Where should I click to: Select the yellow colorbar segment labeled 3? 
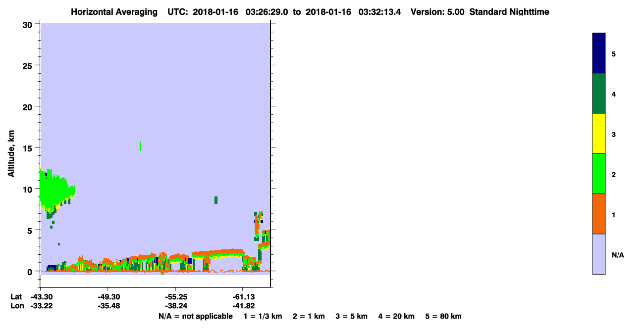click(599, 134)
